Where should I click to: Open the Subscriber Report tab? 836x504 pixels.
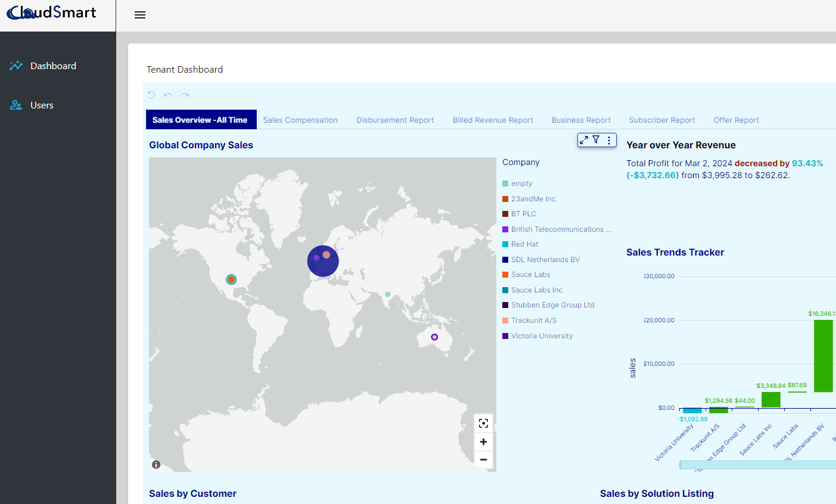point(662,120)
